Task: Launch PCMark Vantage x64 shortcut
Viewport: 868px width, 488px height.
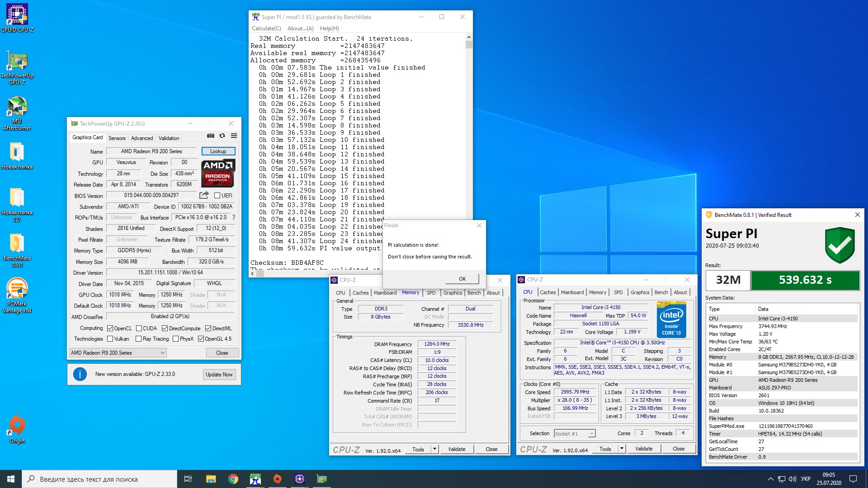Action: (17, 296)
